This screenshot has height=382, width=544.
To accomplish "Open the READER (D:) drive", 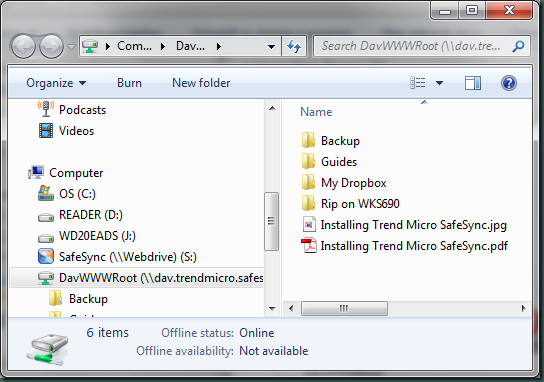I will 91,215.
